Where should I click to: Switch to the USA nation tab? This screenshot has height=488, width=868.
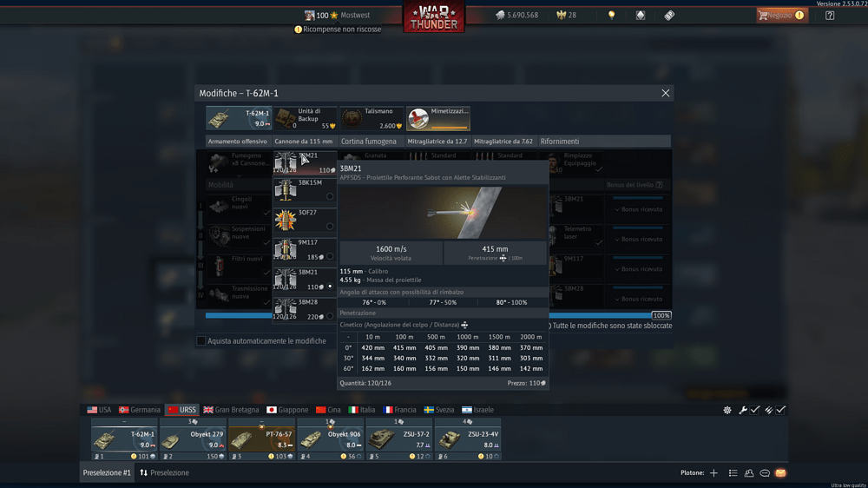[99, 410]
